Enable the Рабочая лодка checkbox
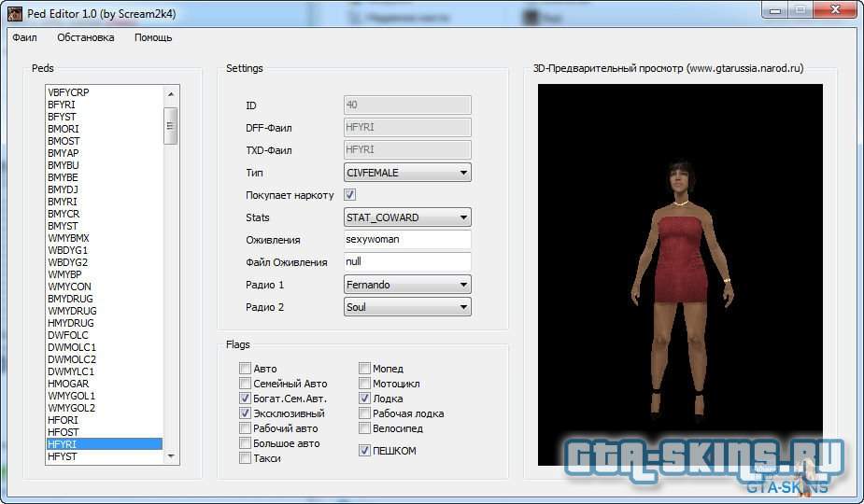 pyautogui.click(x=364, y=413)
